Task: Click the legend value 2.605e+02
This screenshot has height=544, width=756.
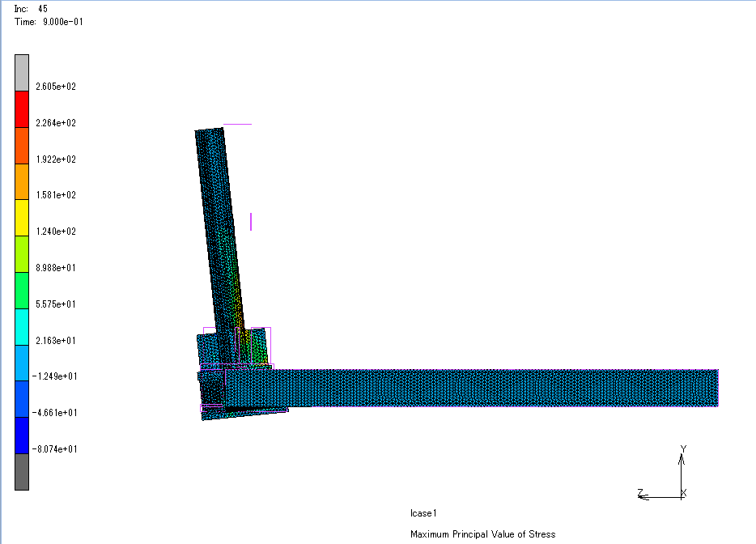Action: [x=56, y=87]
